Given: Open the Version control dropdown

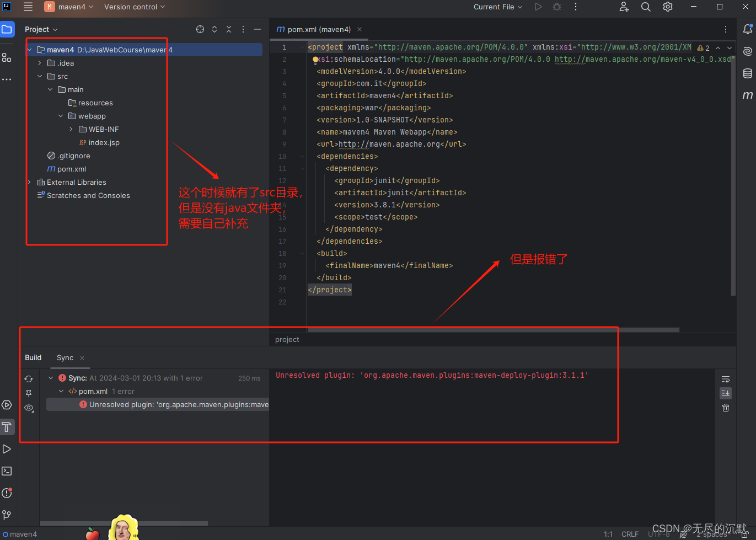Looking at the screenshot, I should point(135,7).
